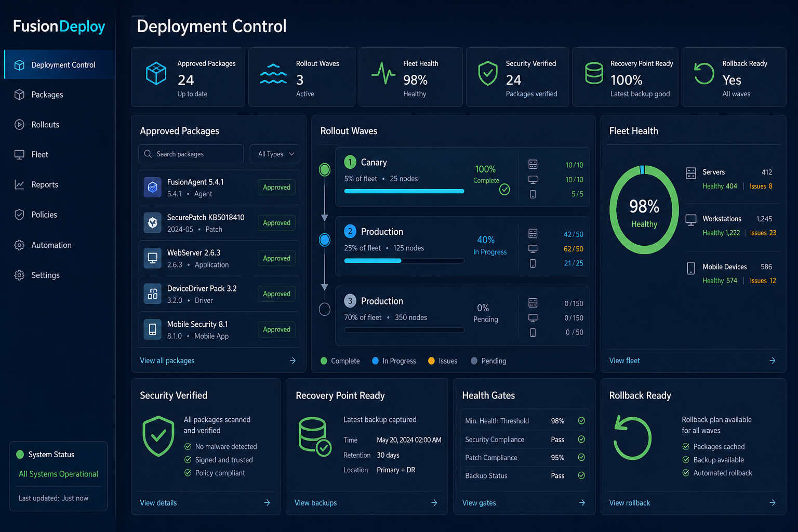The width and height of the screenshot is (798, 532).
Task: Click the server icon in the Canary wave
Action: (x=533, y=164)
